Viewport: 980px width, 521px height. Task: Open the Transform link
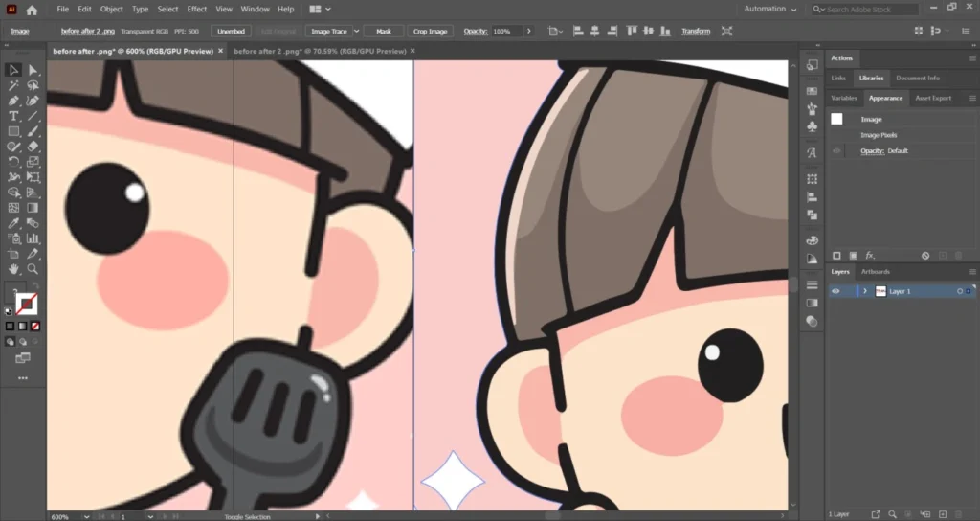(x=695, y=31)
